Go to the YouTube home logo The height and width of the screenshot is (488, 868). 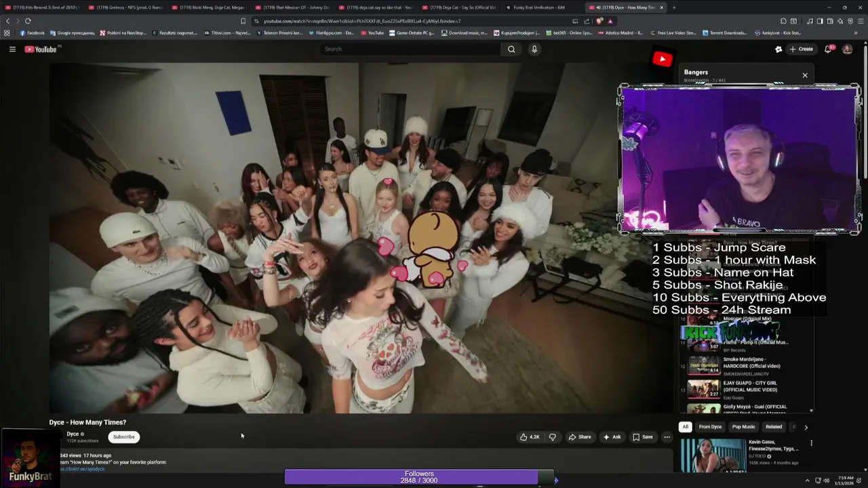pyautogui.click(x=41, y=49)
